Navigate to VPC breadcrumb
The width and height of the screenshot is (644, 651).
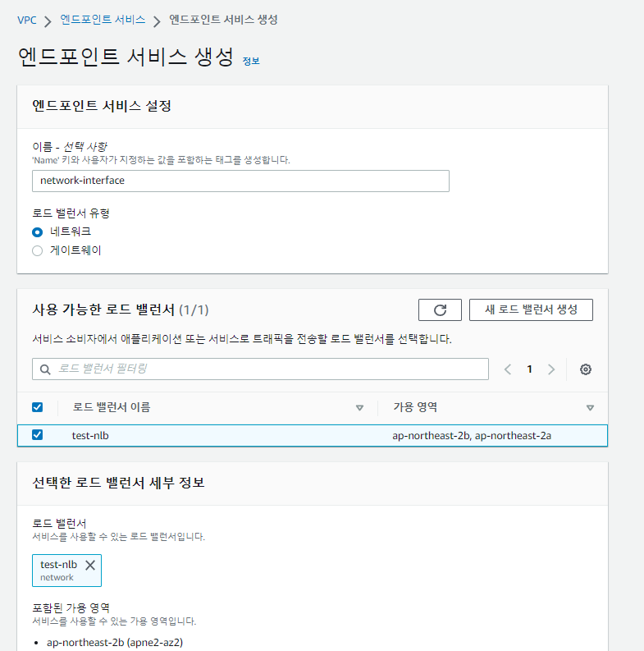pos(27,20)
